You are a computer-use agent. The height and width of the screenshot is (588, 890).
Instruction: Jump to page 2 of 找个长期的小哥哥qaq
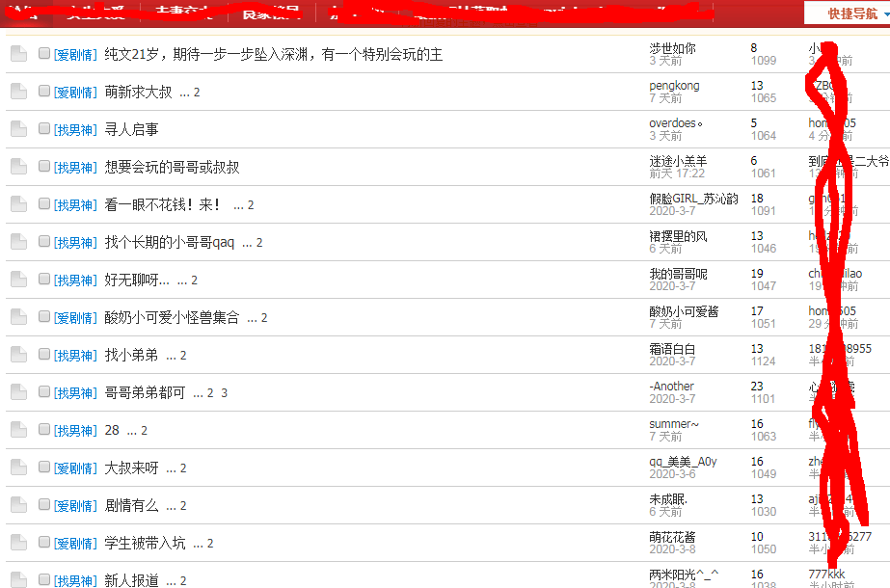[x=259, y=243]
